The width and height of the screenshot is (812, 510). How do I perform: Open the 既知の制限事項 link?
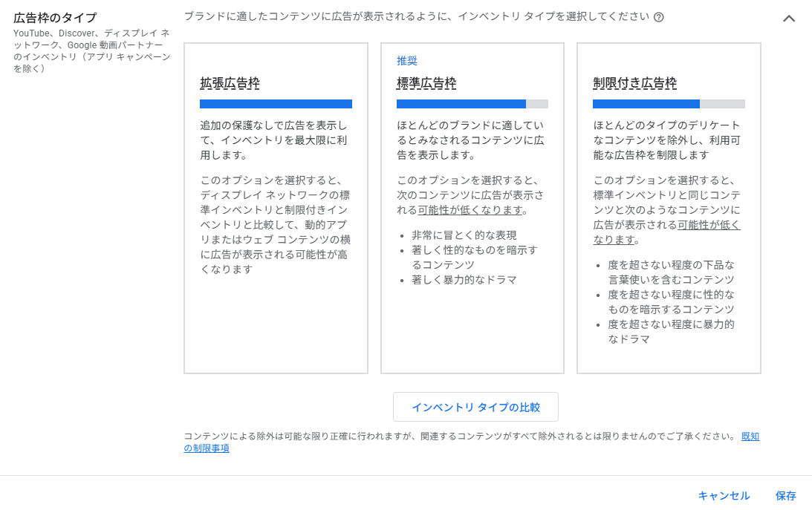coord(750,437)
